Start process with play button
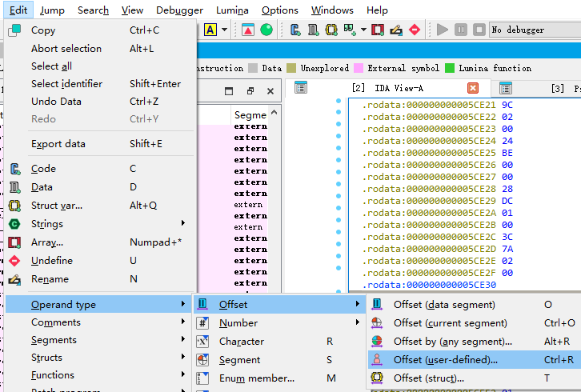The height and width of the screenshot is (392, 581). pyautogui.click(x=443, y=30)
